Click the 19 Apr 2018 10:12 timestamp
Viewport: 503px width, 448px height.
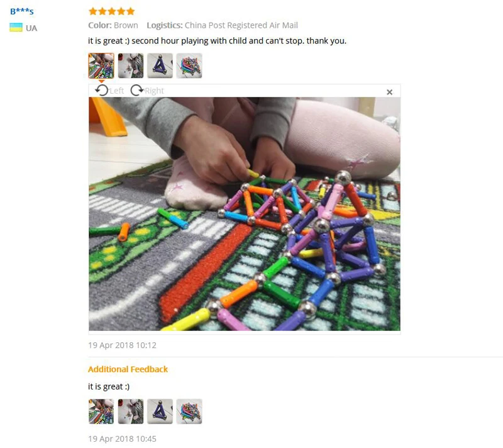tap(122, 345)
